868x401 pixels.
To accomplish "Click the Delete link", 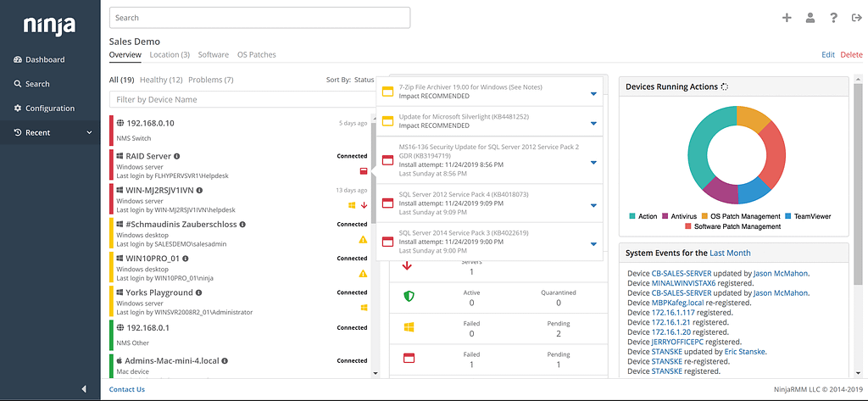I will (851, 55).
